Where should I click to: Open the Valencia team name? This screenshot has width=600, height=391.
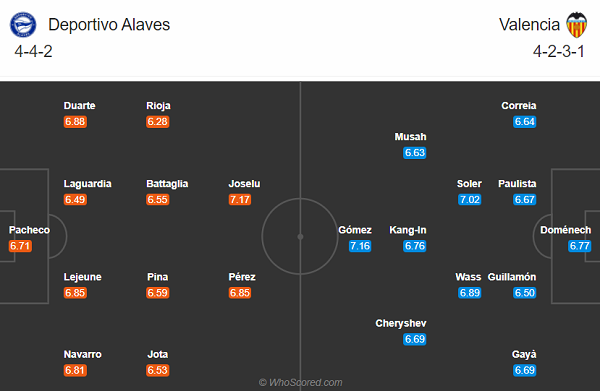coord(529,25)
